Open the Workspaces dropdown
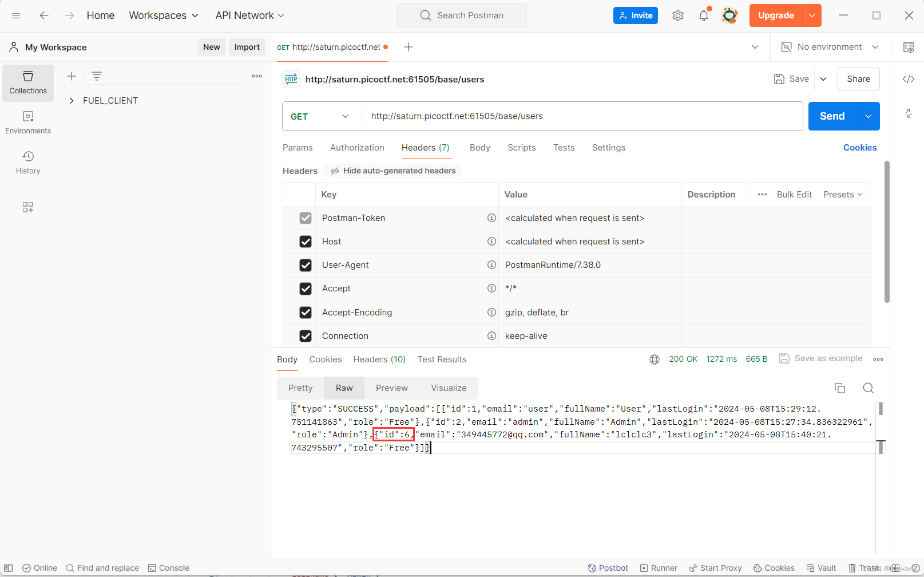 pyautogui.click(x=164, y=15)
